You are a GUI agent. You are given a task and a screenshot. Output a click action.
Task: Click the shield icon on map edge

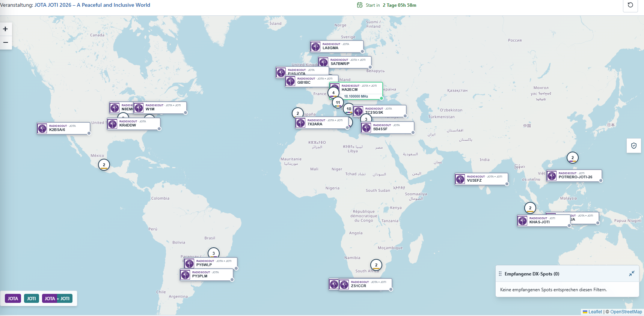[x=634, y=146]
